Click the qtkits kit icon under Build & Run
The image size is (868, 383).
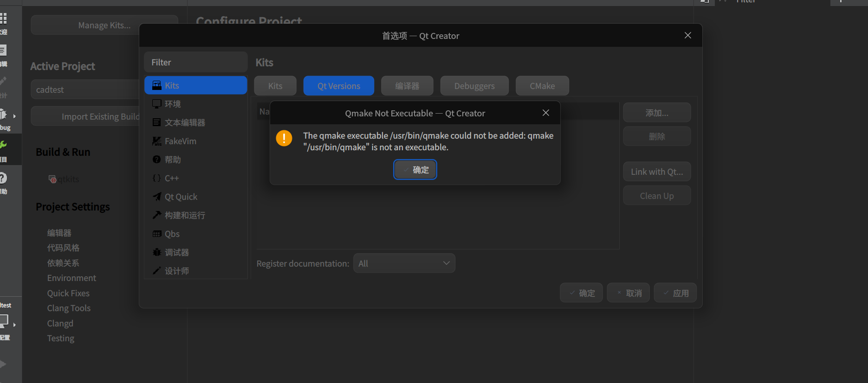(52, 179)
